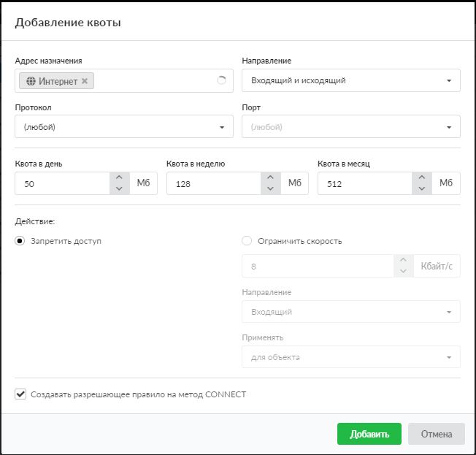This screenshot has height=455, width=476.
Task: Expand the Порт dropdown
Action: (x=350, y=126)
